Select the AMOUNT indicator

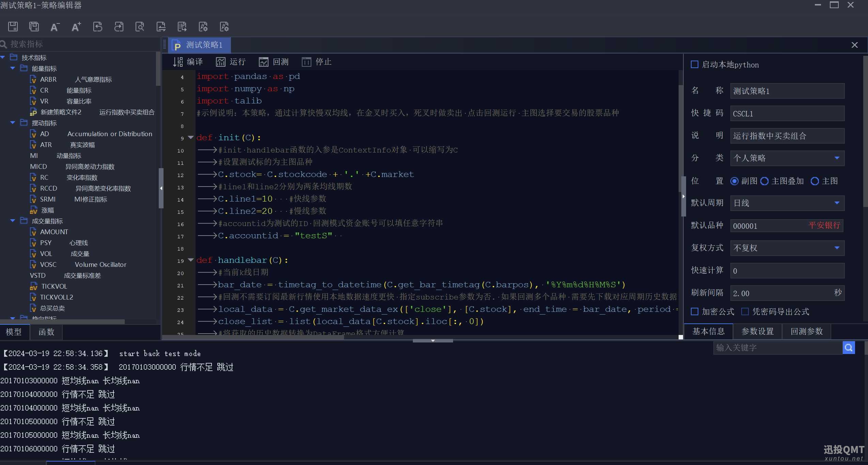point(49,232)
